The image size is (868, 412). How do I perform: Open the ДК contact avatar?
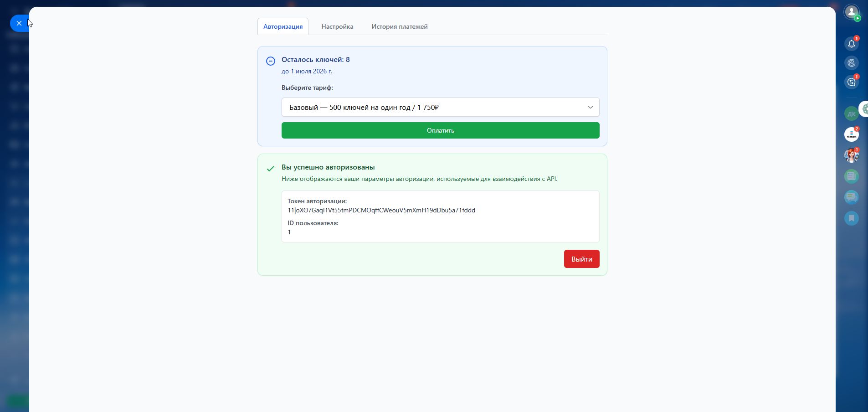tap(851, 114)
